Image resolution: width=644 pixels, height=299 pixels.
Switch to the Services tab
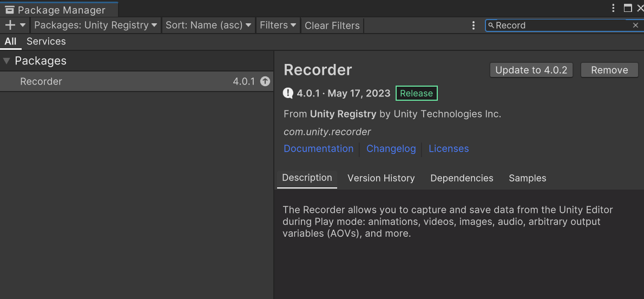46,42
